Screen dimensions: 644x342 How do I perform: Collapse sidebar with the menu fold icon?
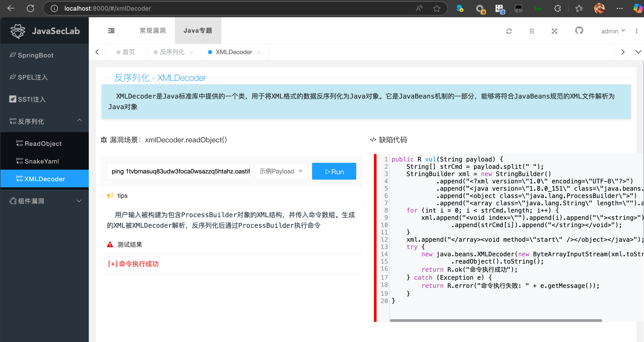point(111,31)
